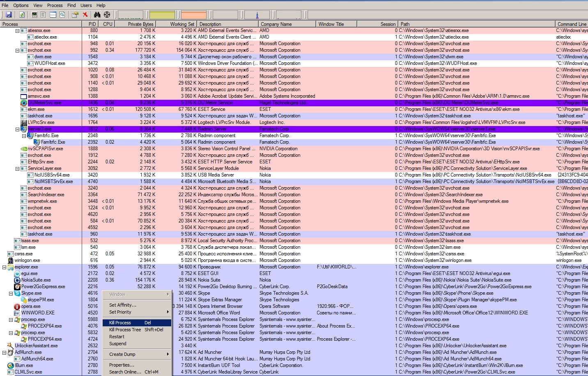Image resolution: width=588 pixels, height=376 pixels.
Task: Select the highlighted DUMeterSvc.exe row
Action: [x=294, y=103]
